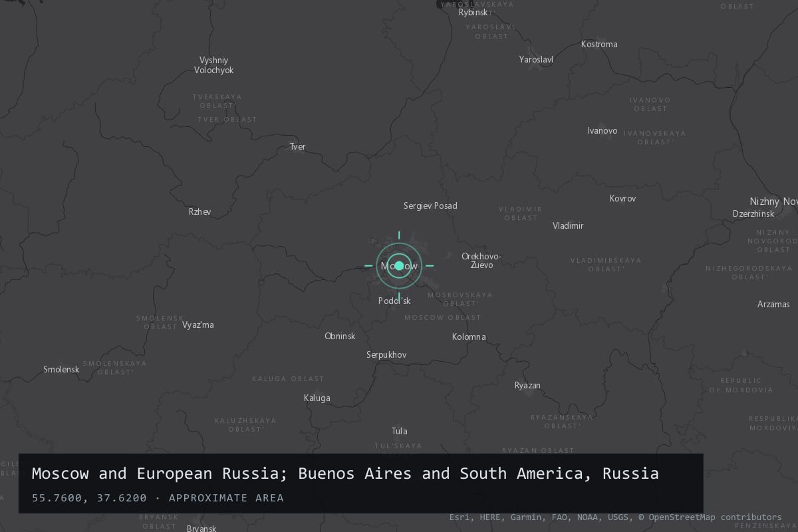Click the Kaluga city label

[317, 398]
